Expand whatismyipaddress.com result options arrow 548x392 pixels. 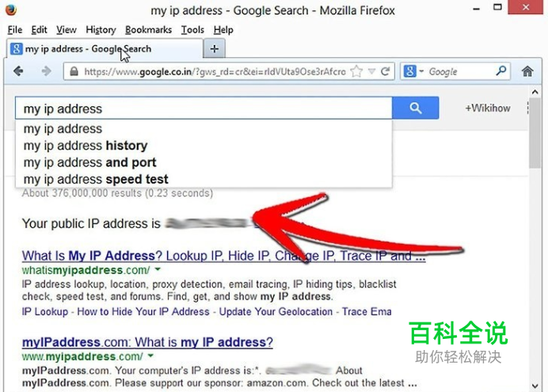158,269
